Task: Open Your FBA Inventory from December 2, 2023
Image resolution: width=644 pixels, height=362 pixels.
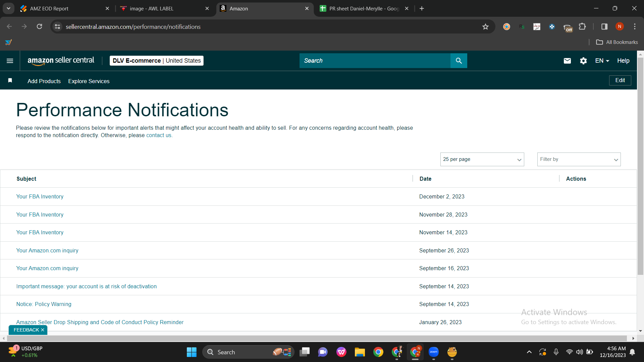Action: (x=40, y=196)
